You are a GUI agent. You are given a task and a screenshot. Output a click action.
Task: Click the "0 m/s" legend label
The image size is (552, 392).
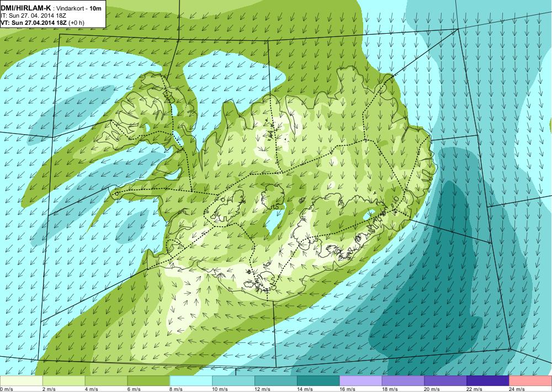pyautogui.click(x=7, y=389)
